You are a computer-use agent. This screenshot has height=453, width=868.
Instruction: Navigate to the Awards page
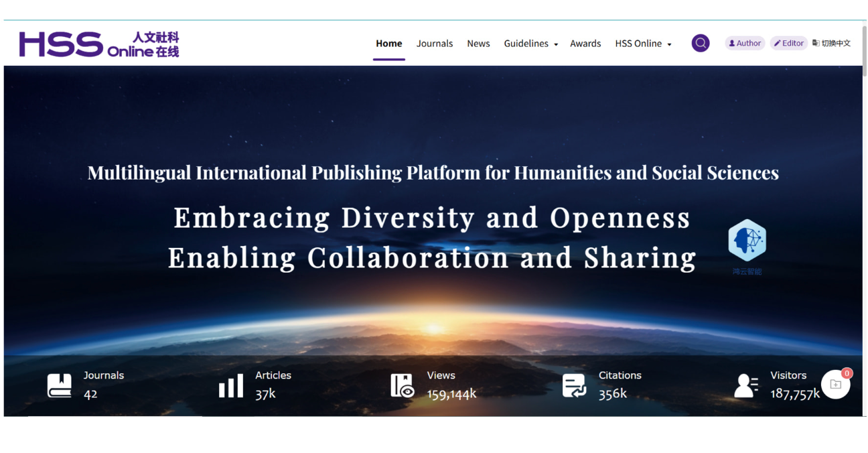[585, 44]
